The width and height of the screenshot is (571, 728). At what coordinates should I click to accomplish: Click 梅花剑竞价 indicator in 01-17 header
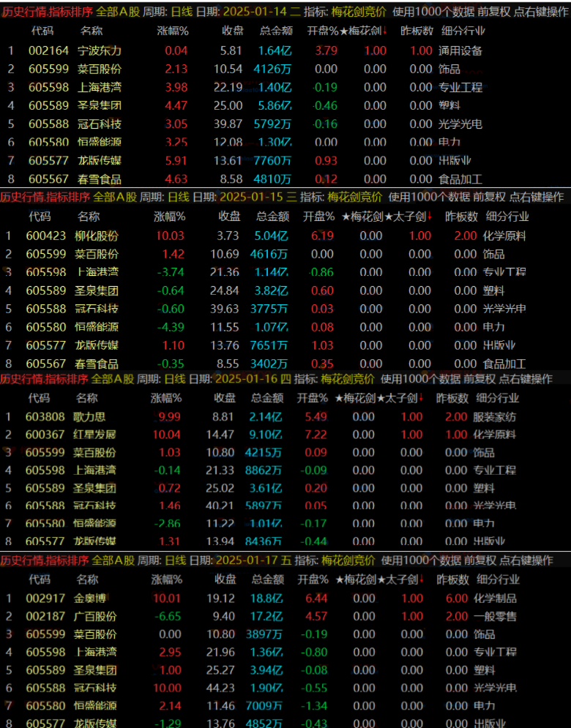[348, 560]
